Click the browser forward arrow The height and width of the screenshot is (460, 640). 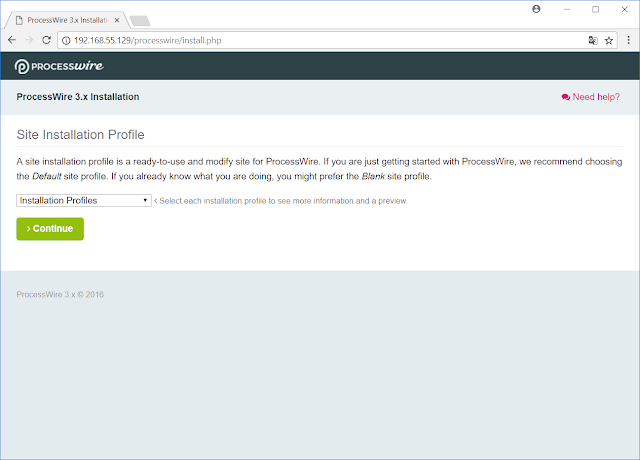[x=29, y=40]
